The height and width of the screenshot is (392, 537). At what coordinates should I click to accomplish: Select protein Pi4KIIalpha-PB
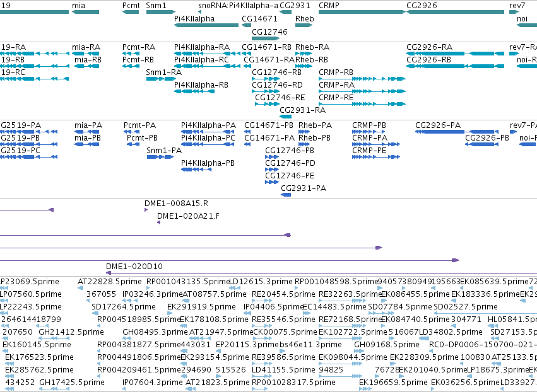[x=196, y=170]
